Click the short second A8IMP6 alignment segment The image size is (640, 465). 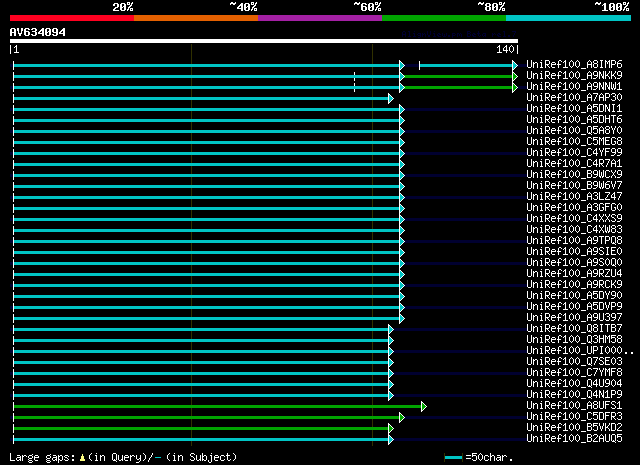pos(466,65)
